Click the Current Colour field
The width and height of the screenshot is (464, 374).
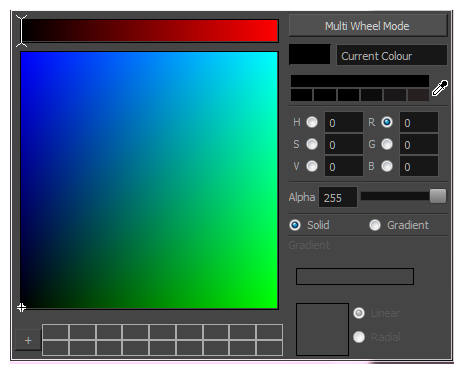tap(392, 55)
